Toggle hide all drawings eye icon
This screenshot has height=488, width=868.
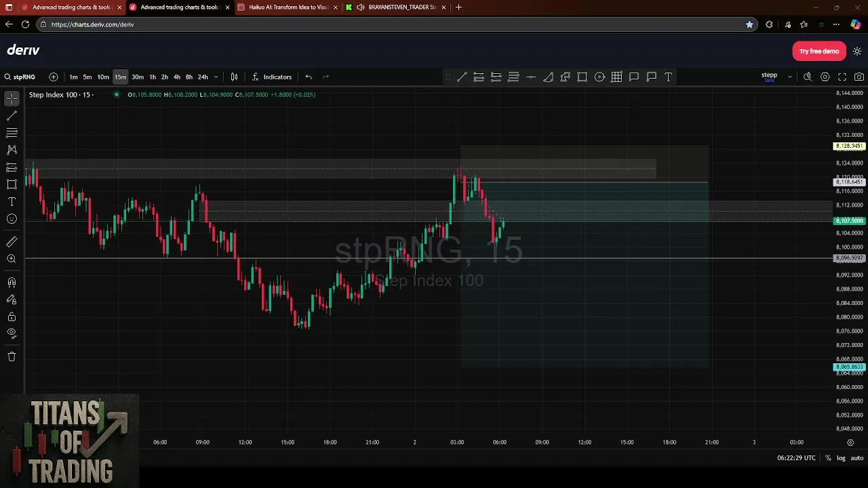[x=12, y=333]
